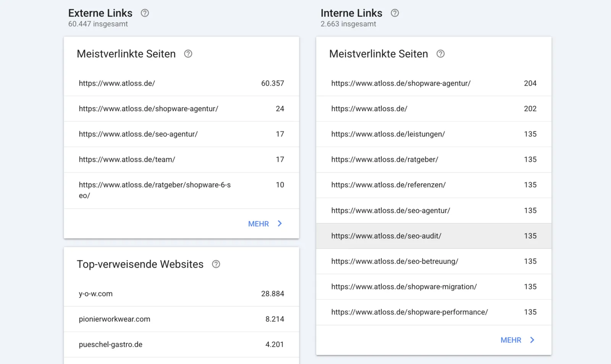This screenshot has height=364, width=611.
Task: Click the 204 internal link count
Action: [x=530, y=83]
